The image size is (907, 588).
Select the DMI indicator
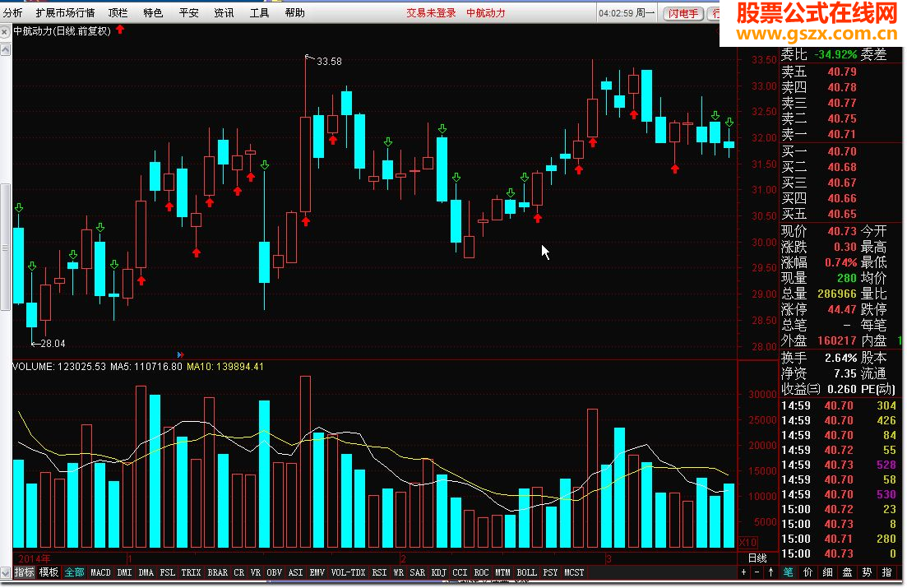click(x=124, y=572)
